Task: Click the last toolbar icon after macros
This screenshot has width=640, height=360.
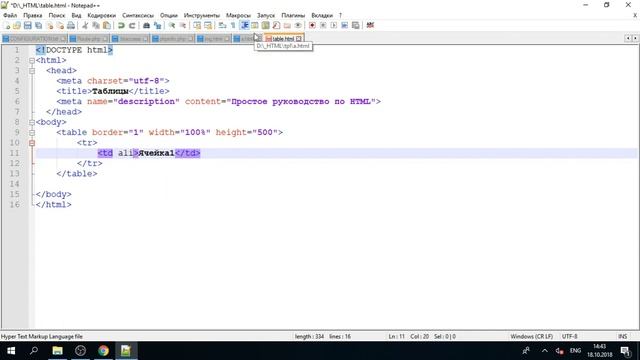Action: [370, 25]
